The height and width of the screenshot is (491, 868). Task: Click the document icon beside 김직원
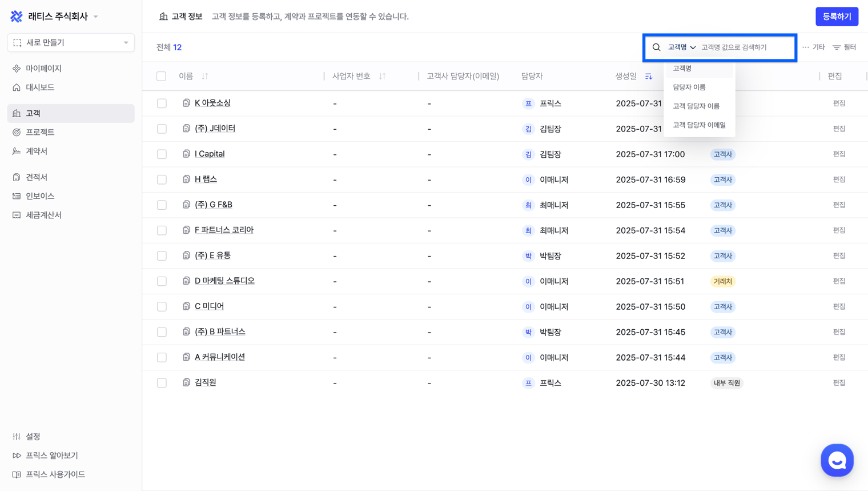click(x=186, y=382)
